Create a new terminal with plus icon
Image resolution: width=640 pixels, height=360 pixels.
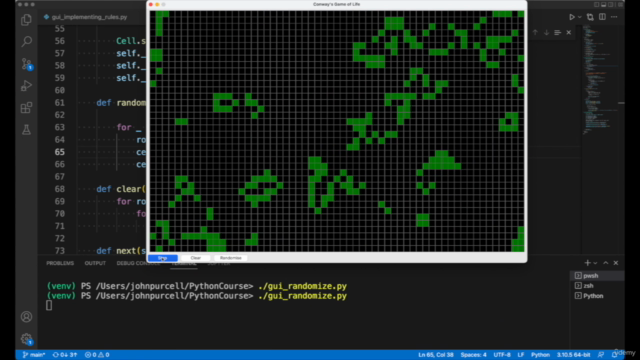click(x=587, y=263)
